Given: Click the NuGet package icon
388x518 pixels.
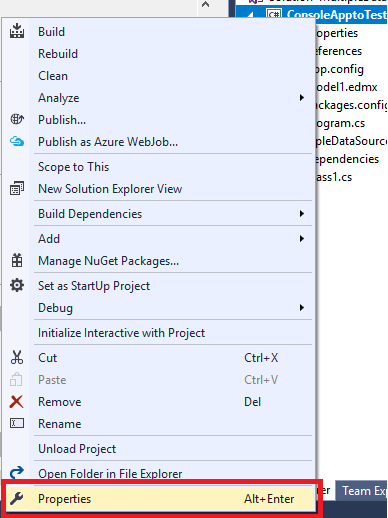Looking at the screenshot, I should click(x=17, y=260).
